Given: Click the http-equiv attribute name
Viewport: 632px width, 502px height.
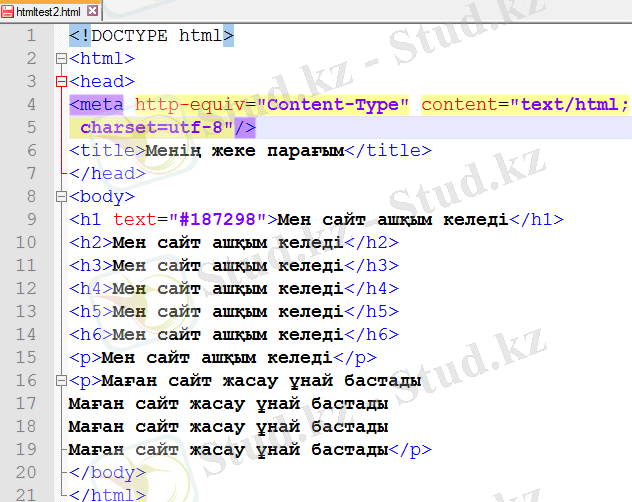Looking at the screenshot, I should [x=190, y=105].
